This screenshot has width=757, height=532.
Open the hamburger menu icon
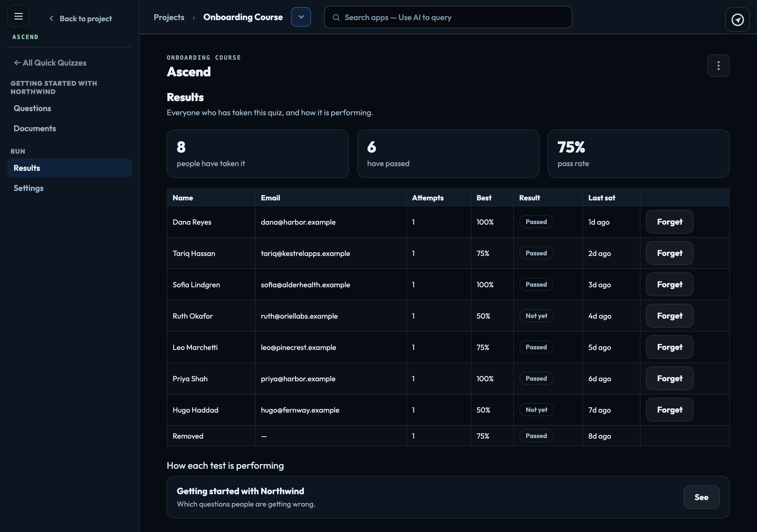pyautogui.click(x=18, y=16)
